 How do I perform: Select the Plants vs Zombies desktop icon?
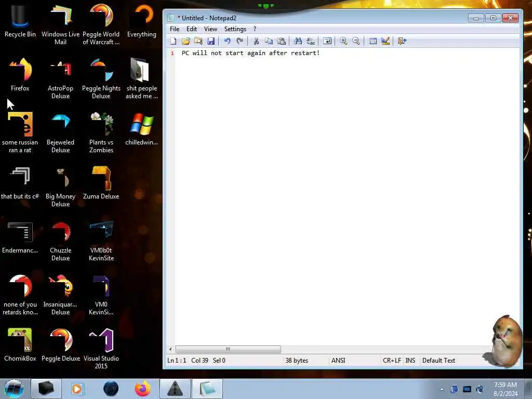pyautogui.click(x=101, y=132)
